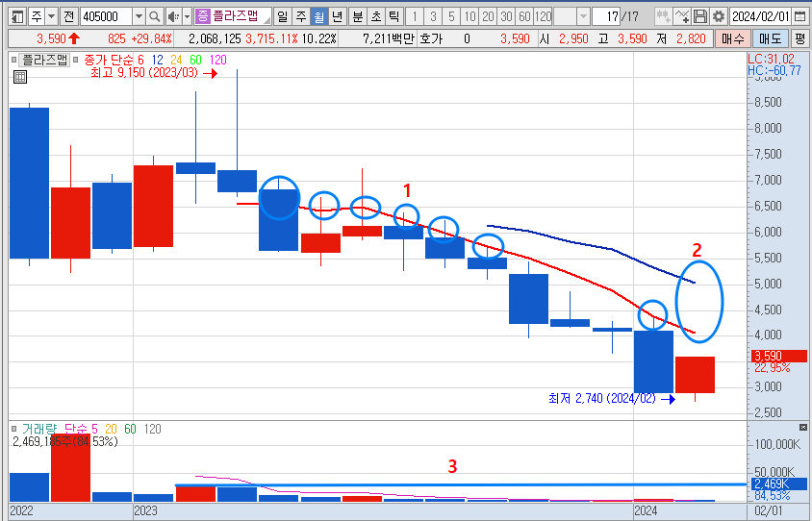812x521 pixels.
Task: Click the 2,068,125 volume value
Action: click(215, 38)
